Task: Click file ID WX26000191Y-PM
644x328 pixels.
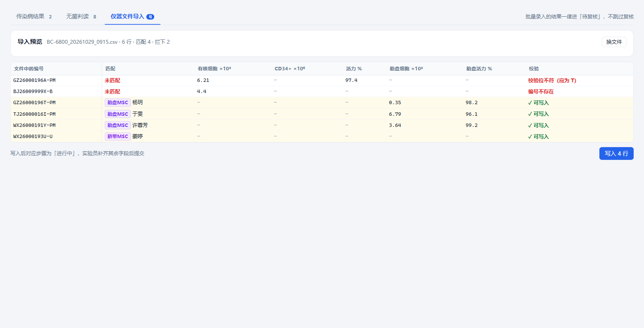Action: pos(34,125)
